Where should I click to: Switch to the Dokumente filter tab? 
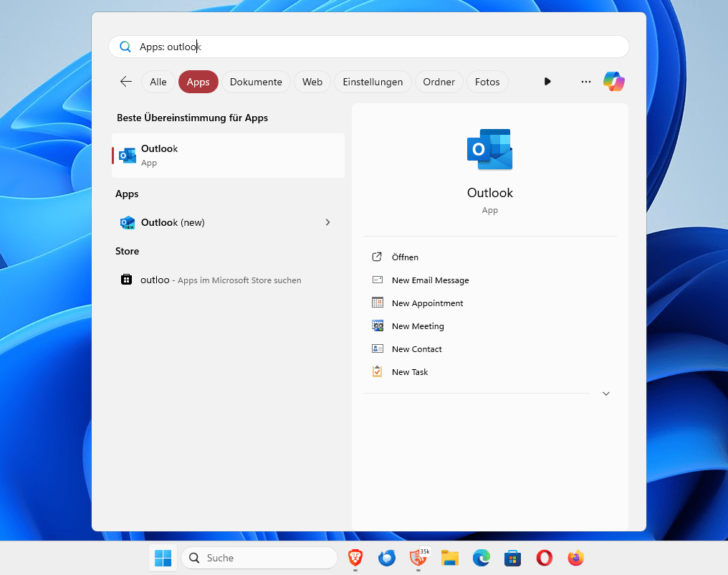point(256,82)
